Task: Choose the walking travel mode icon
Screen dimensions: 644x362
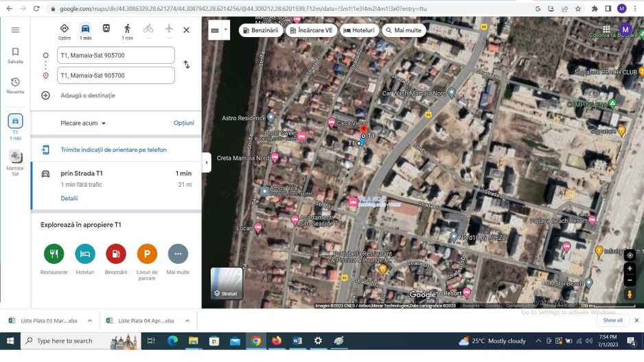Action: pyautogui.click(x=127, y=29)
